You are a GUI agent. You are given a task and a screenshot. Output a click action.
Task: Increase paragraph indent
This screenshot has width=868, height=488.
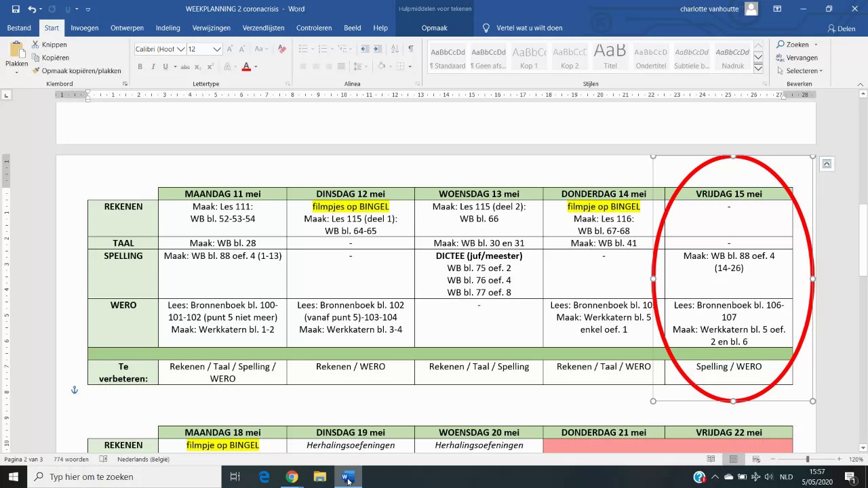coord(378,49)
